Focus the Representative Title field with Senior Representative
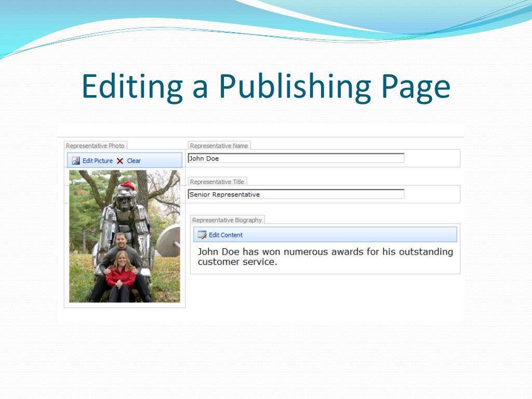Image resolution: width=532 pixels, height=399 pixels. (296, 194)
